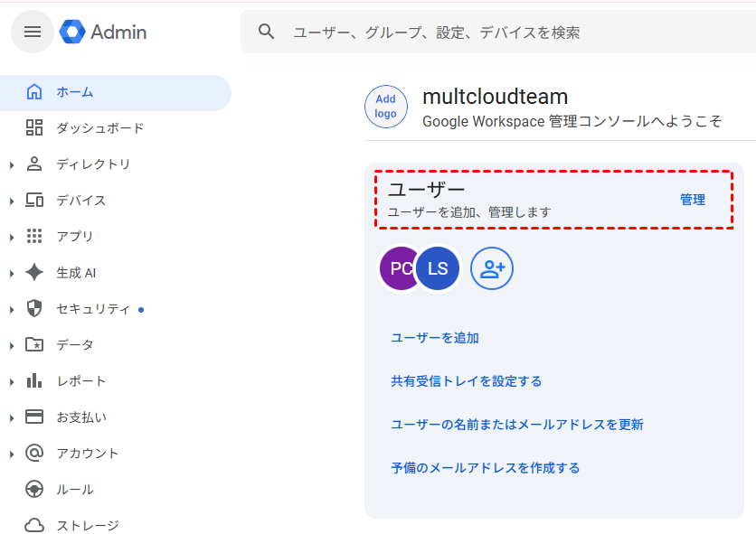Click the dashboard grid icon
Viewport: 756px width, 534px height.
coord(34,127)
